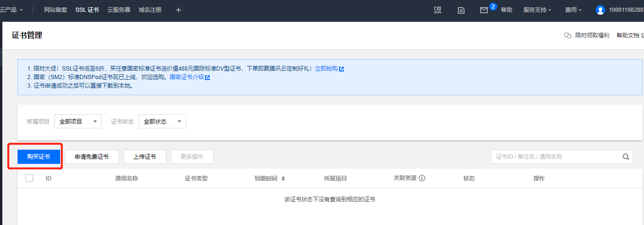Click the 更多操作 button
This screenshot has width=644, height=225.
point(192,157)
